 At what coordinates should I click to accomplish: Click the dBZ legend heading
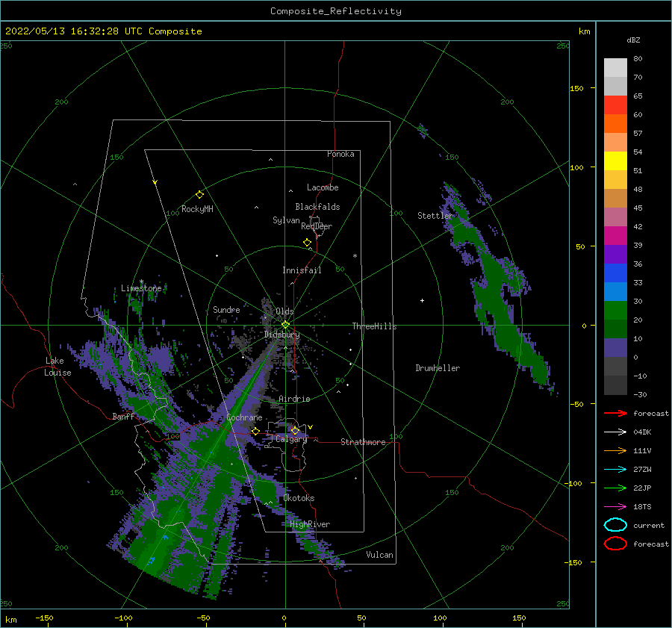click(x=633, y=40)
